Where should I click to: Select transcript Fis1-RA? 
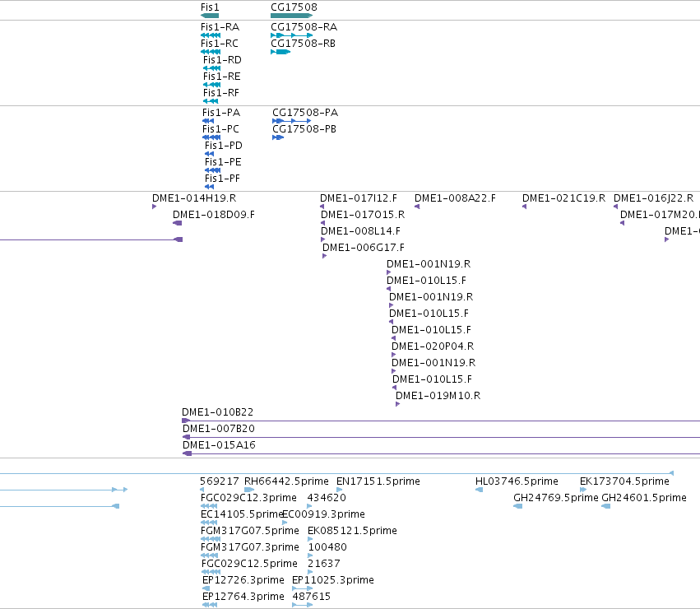coord(220,27)
